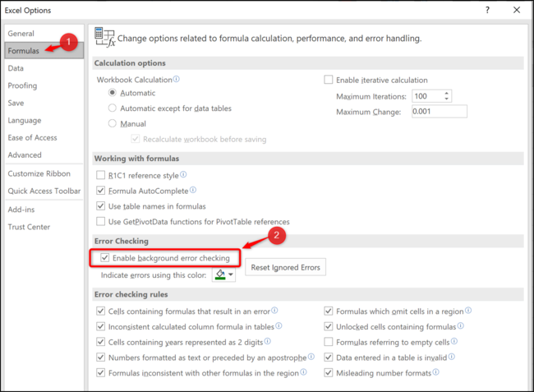Open the error indicator color dropdown
Screen dimensions: 534x392
[x=231, y=274]
